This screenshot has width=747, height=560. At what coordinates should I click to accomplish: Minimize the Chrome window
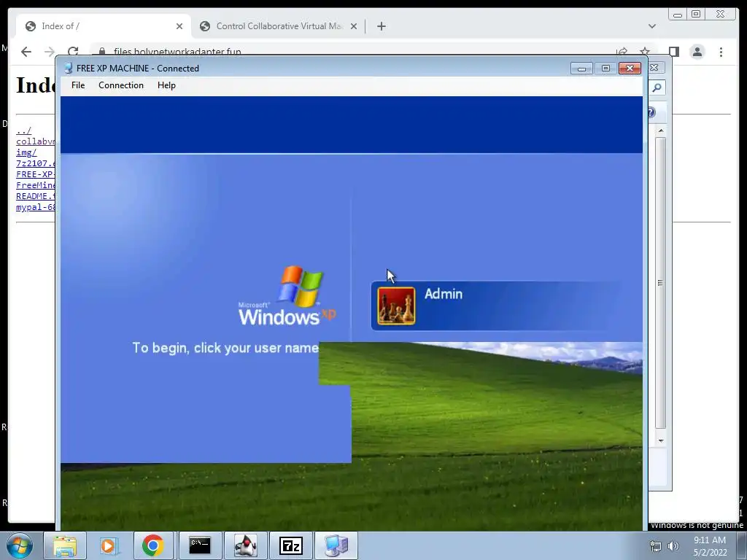pos(678,15)
